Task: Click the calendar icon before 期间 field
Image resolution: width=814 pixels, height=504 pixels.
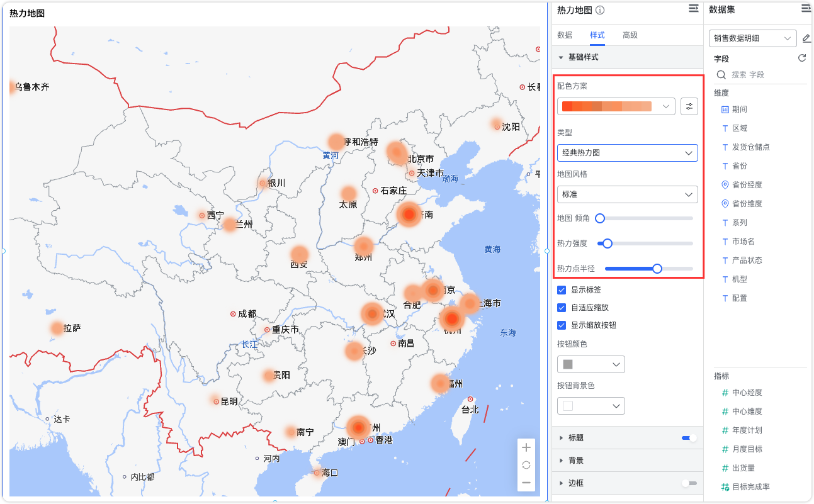Action: click(724, 109)
